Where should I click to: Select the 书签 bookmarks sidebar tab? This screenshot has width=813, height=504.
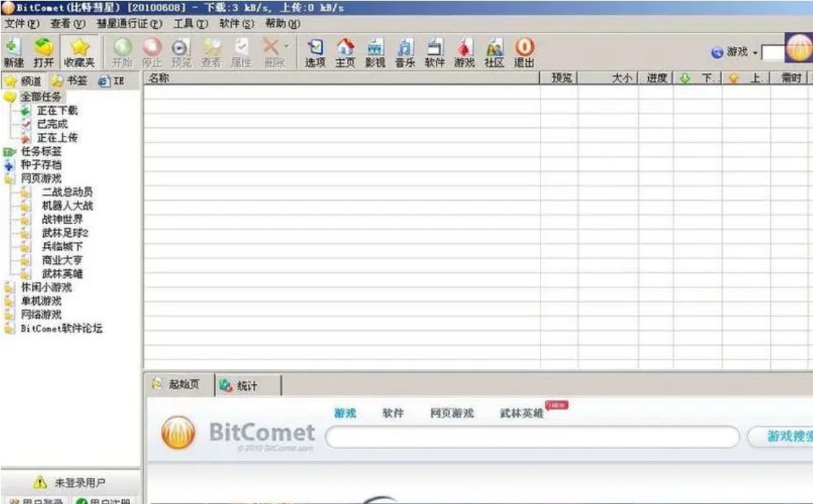[70, 81]
